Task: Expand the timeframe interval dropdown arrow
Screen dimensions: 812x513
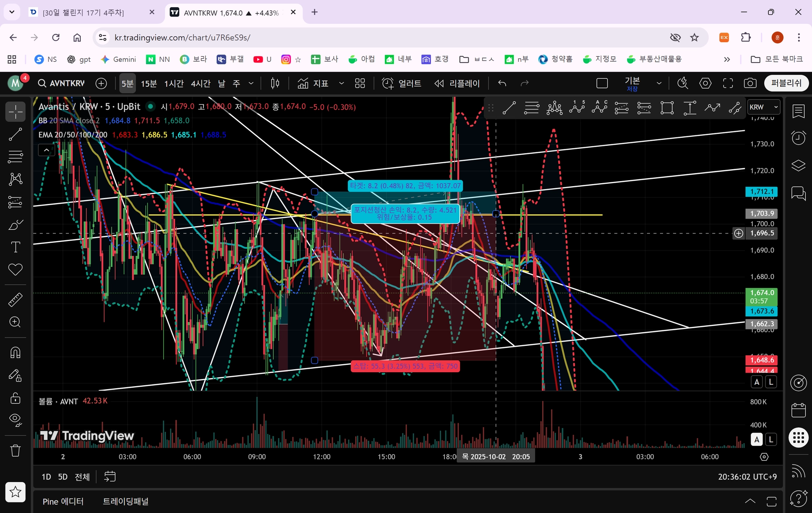Action: [251, 83]
